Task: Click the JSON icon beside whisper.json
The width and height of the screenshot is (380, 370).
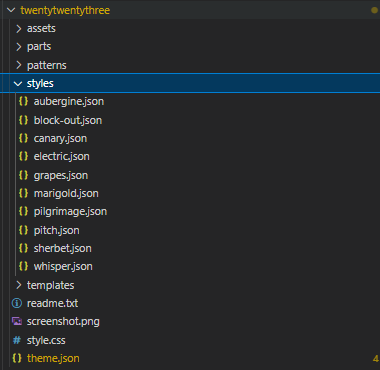Action: click(x=23, y=266)
